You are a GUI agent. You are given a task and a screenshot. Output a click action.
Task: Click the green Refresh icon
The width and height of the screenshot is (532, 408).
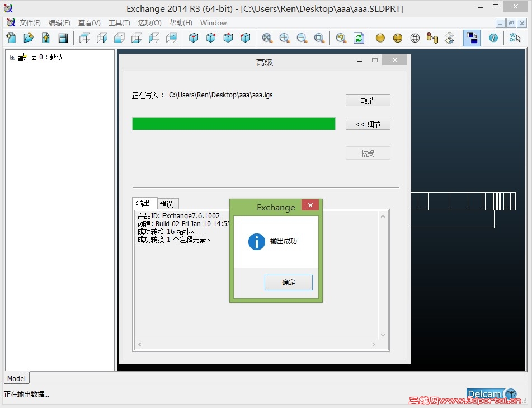(x=359, y=37)
